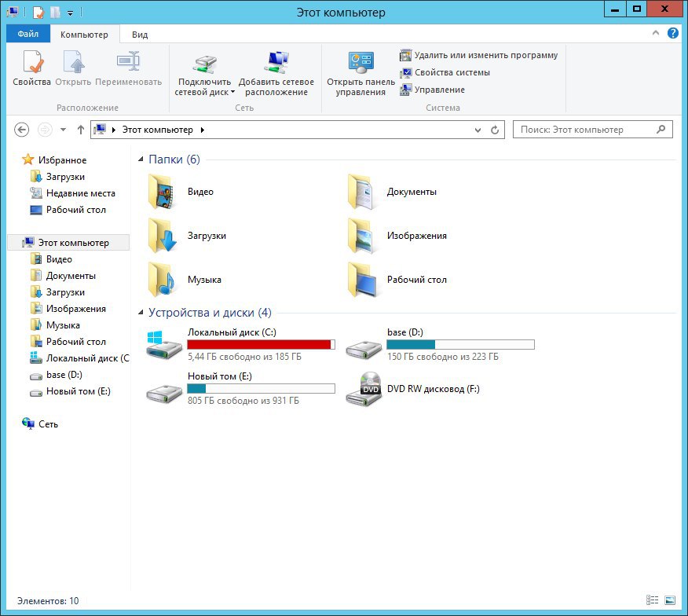
Task: Open Загрузки under Избранное
Action: click(65, 177)
